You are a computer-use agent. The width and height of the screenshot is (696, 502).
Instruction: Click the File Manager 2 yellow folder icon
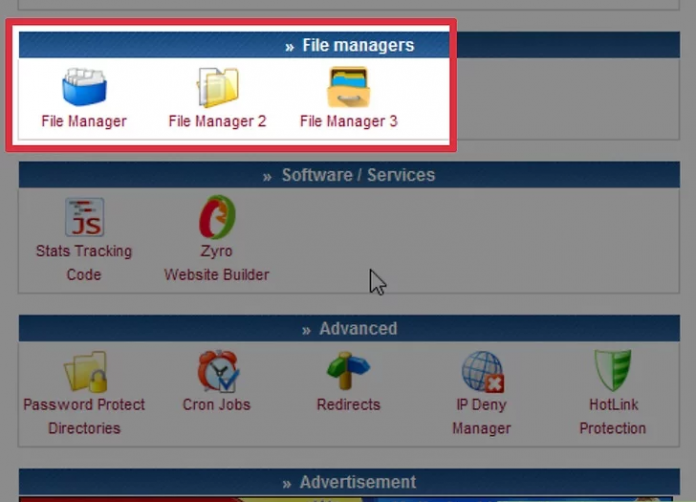(x=217, y=88)
